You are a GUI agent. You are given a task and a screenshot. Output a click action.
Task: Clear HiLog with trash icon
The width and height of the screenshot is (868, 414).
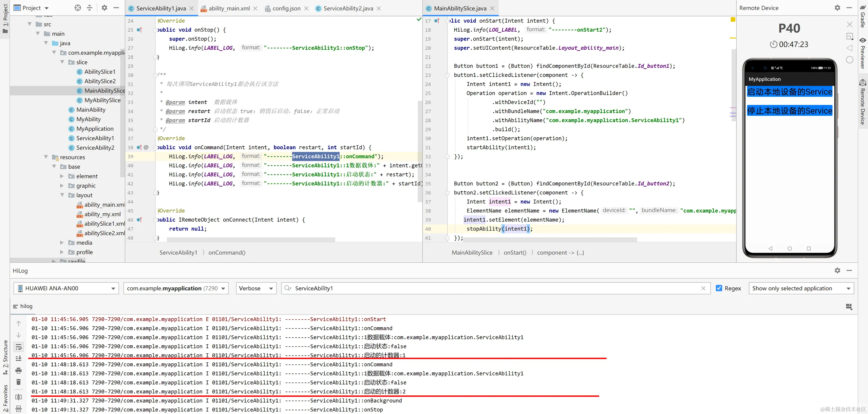pyautogui.click(x=19, y=382)
